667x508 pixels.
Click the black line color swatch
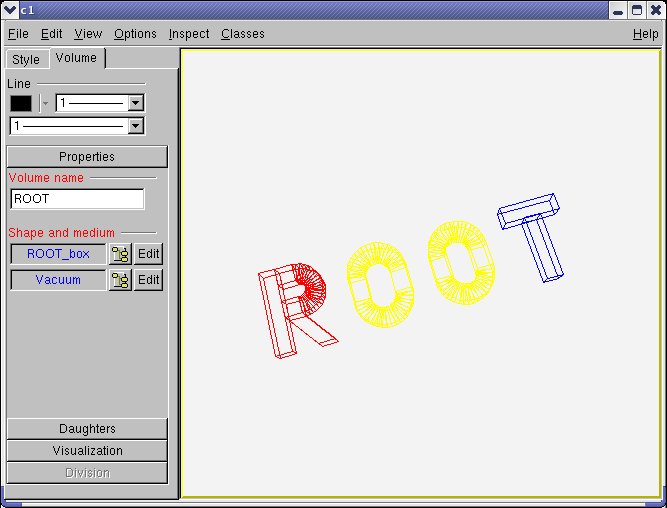(21, 103)
